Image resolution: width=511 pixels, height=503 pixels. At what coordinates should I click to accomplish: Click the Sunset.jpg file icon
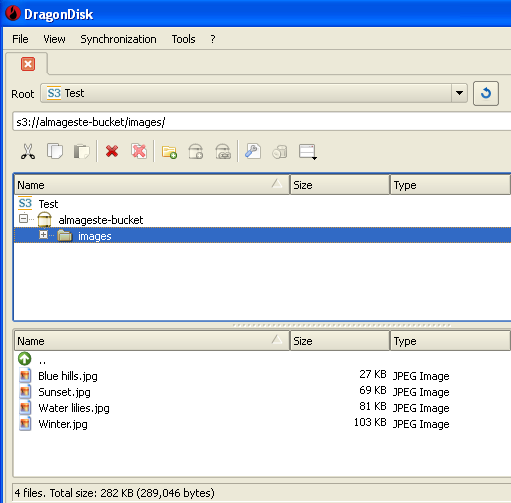pos(25,392)
